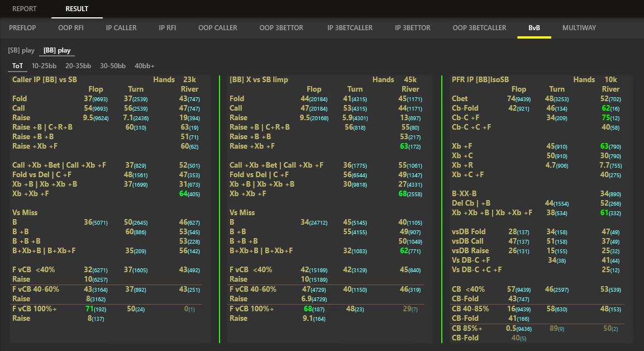Open the PREFLOP section tab

[22, 28]
